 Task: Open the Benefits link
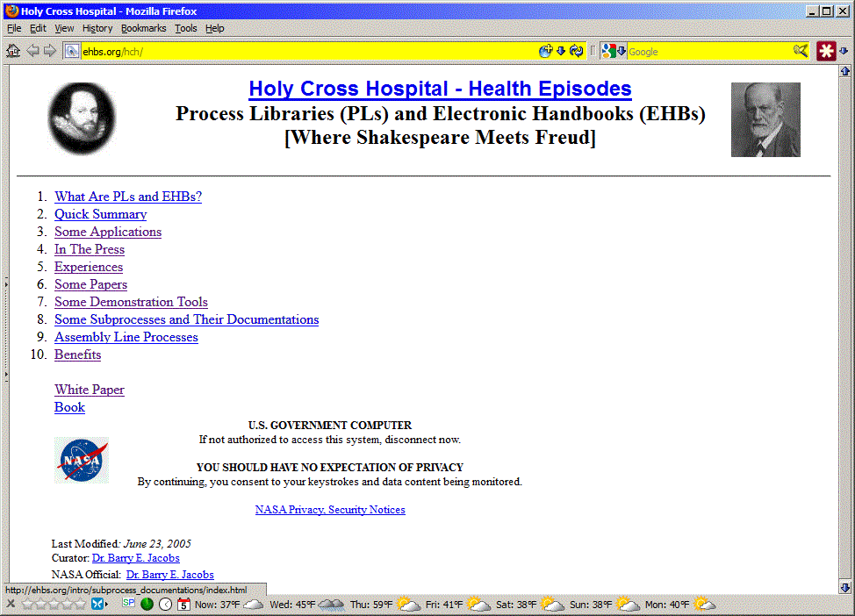77,355
